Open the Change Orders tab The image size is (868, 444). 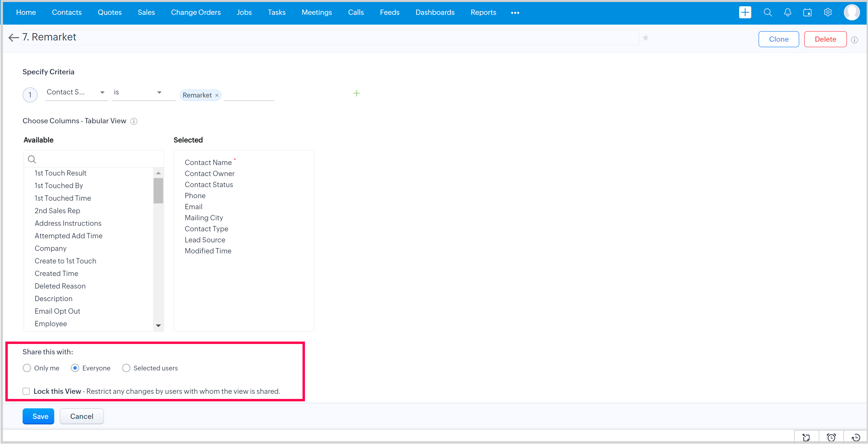coord(196,13)
